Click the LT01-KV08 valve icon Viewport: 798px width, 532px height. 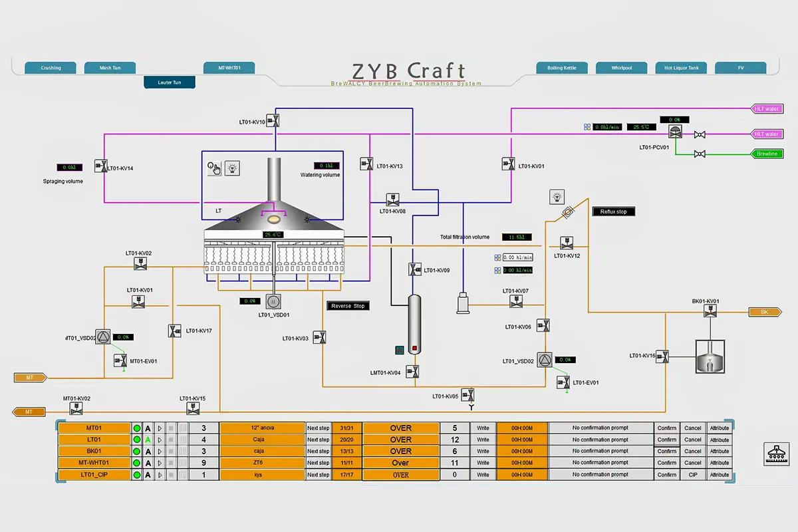point(392,199)
